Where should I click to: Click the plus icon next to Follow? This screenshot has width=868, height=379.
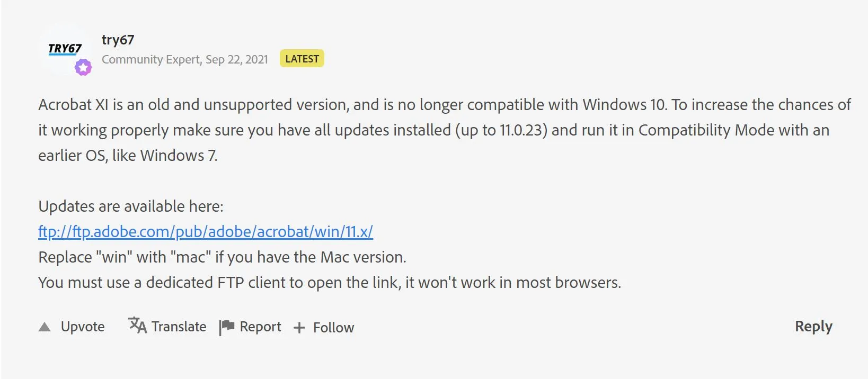(x=300, y=327)
